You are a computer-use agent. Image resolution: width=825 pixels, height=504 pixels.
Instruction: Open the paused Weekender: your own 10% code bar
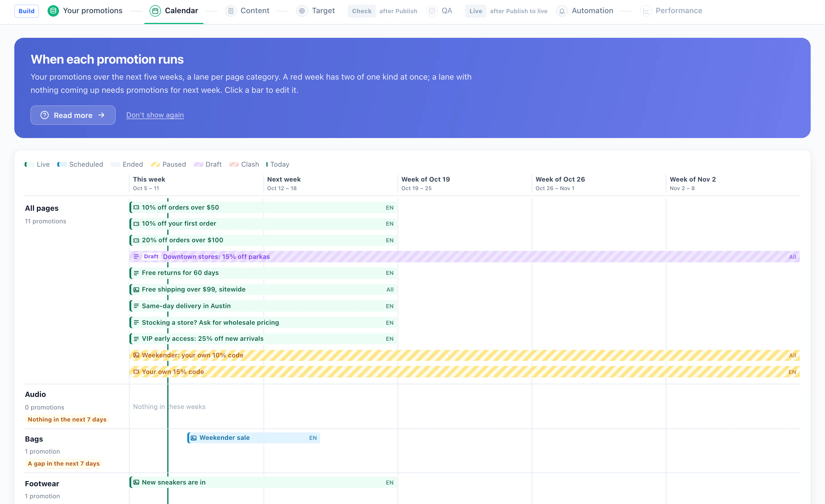[x=465, y=355]
